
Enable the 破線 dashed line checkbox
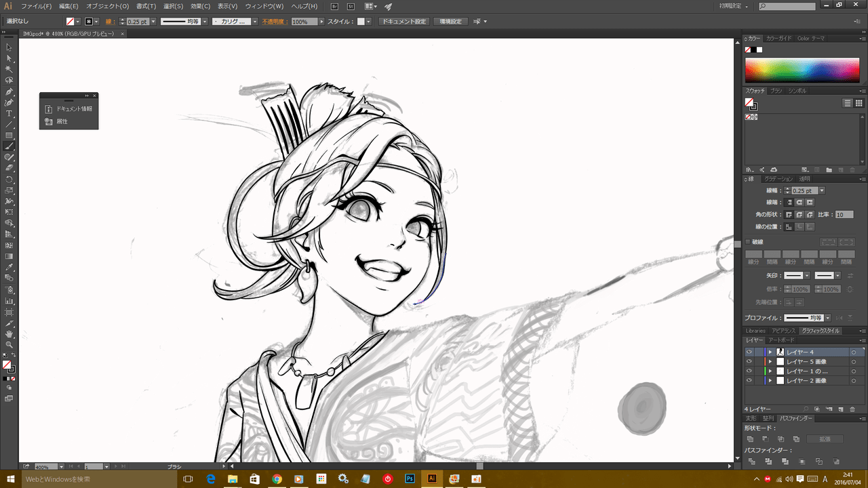click(x=748, y=242)
